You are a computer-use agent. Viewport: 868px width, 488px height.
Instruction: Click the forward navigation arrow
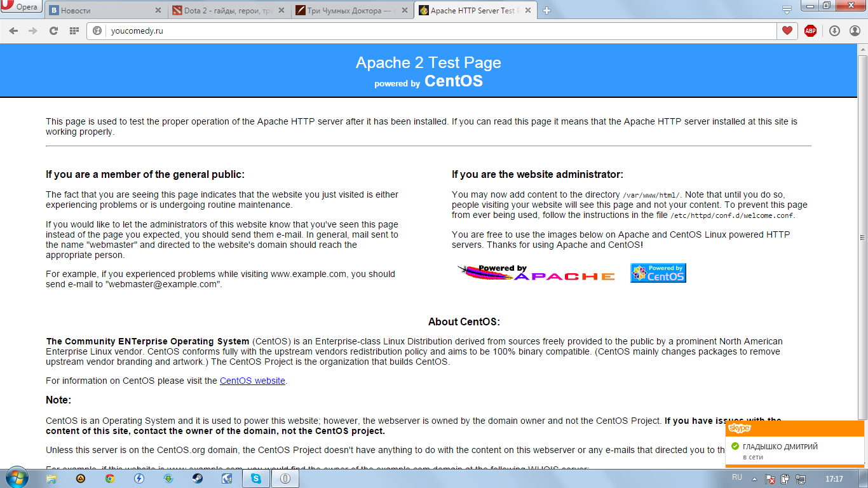[33, 30]
